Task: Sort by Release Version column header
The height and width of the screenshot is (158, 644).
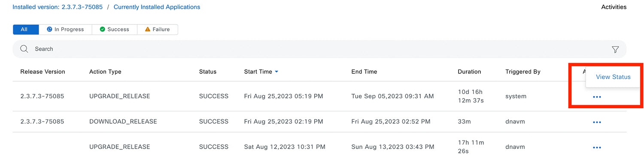Action: click(43, 72)
